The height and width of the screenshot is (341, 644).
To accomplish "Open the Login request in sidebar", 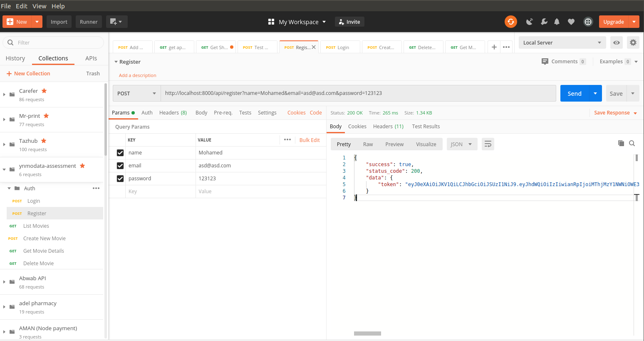I will tap(34, 201).
